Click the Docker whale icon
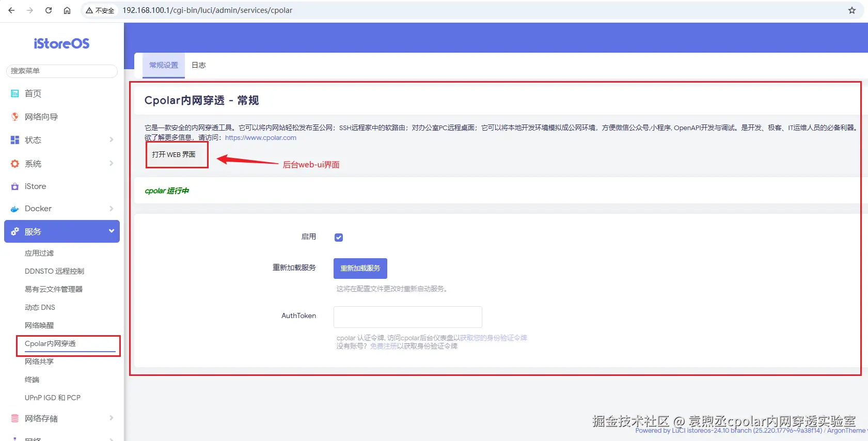The width and height of the screenshot is (868, 441). [15, 209]
